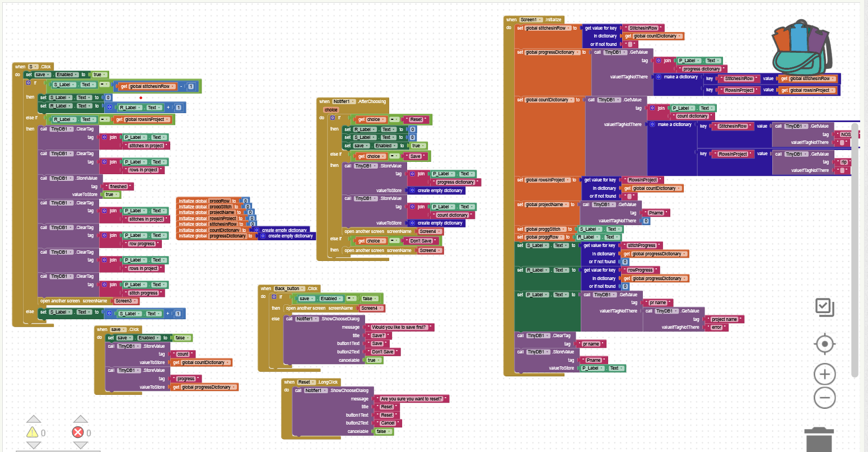Open the Back_button component dropdown

289,288
